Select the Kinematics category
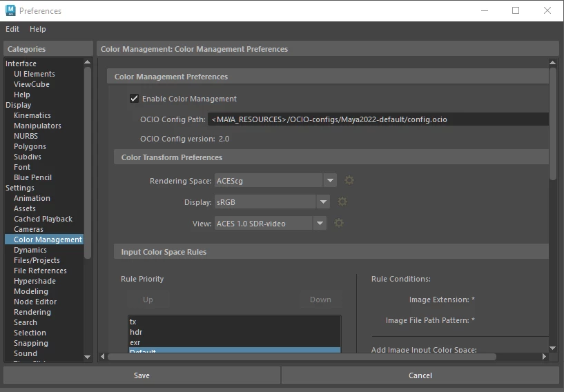Screen dimensions: 564x392 tap(32, 115)
